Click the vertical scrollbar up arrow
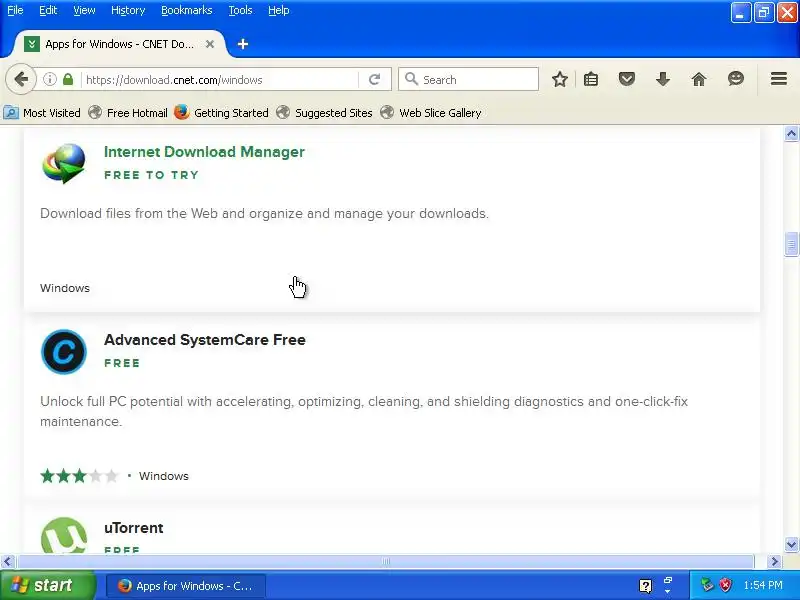The height and width of the screenshot is (600, 800). click(x=791, y=134)
